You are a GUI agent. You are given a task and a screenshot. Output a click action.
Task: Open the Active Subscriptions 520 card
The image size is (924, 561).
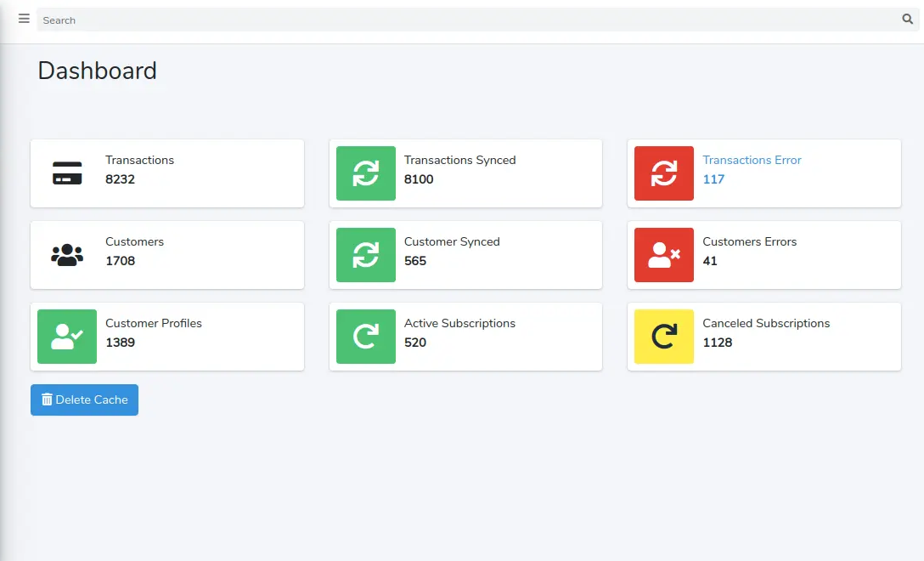(465, 337)
